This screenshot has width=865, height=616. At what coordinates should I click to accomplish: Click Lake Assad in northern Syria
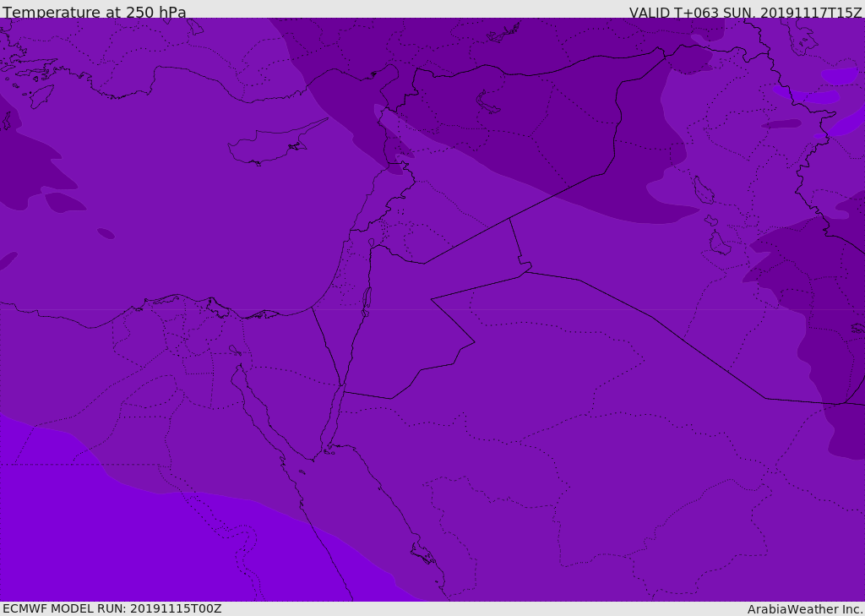(x=488, y=102)
